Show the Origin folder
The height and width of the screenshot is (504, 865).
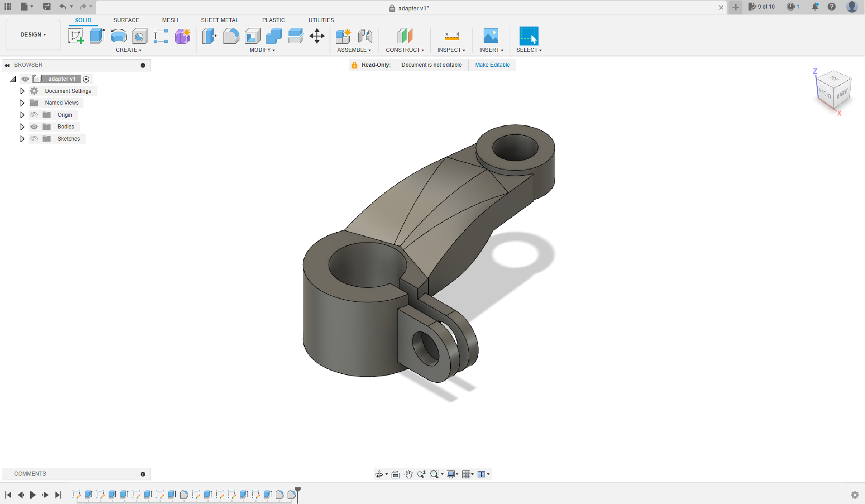pyautogui.click(x=34, y=115)
